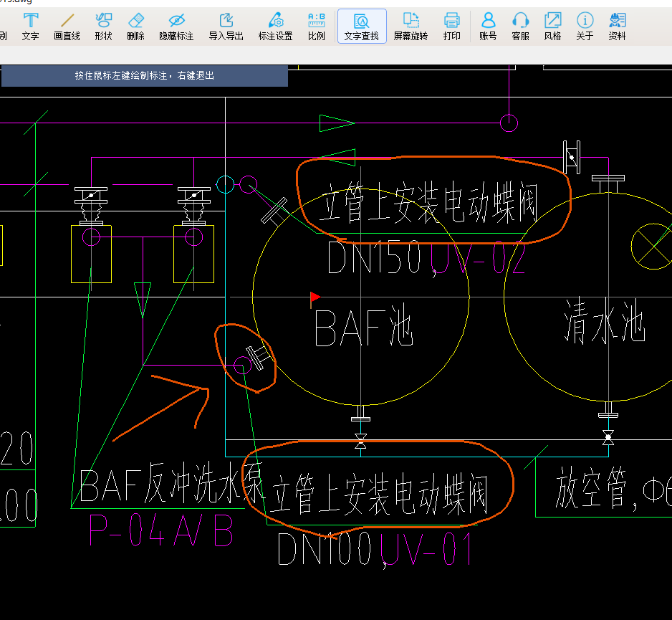Open the 资料 resources icon
Image resolution: width=672 pixels, height=620 pixels.
[617, 27]
